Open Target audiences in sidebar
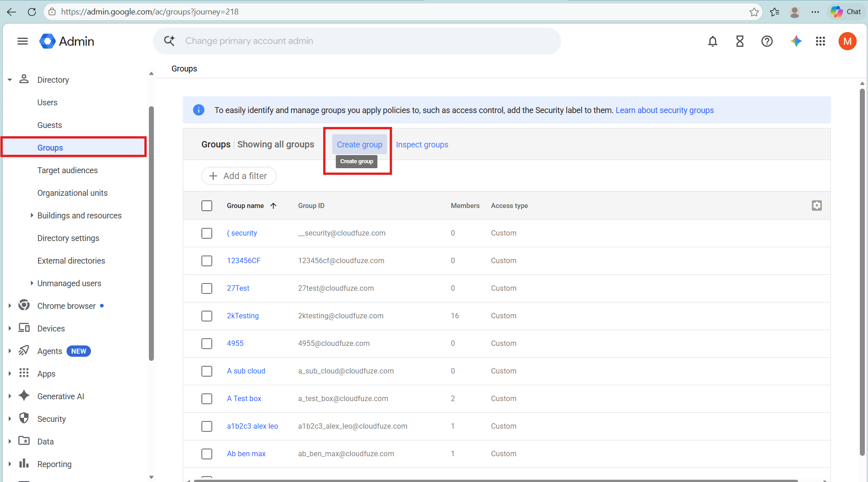 67,170
